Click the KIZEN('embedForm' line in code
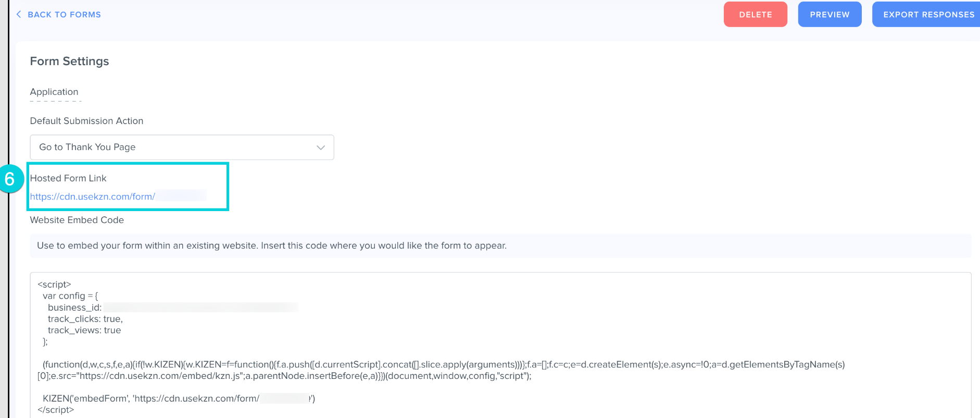 tap(179, 399)
